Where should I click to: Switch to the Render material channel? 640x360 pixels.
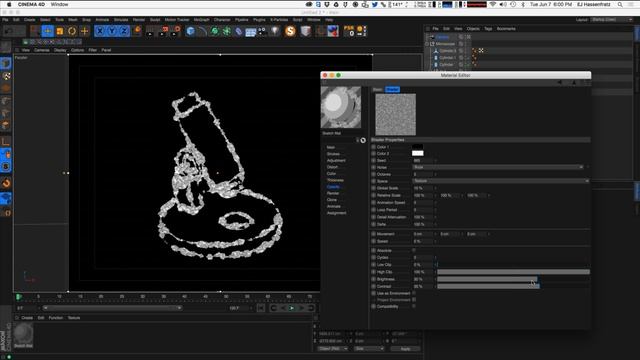click(333, 193)
